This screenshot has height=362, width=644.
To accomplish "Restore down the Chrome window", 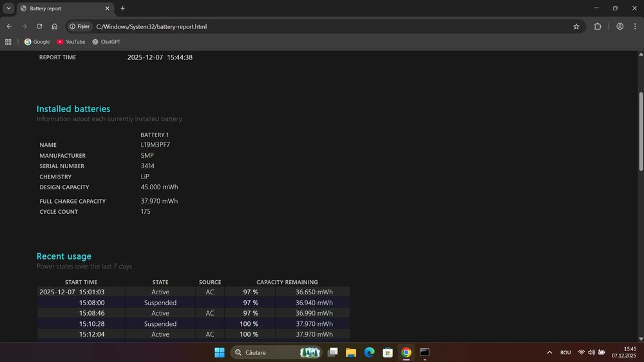I will point(615,8).
